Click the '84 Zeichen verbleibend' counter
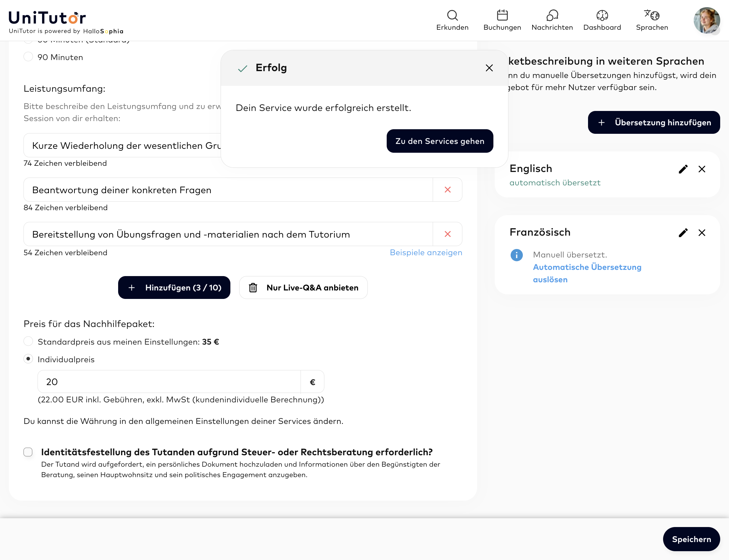 click(65, 208)
